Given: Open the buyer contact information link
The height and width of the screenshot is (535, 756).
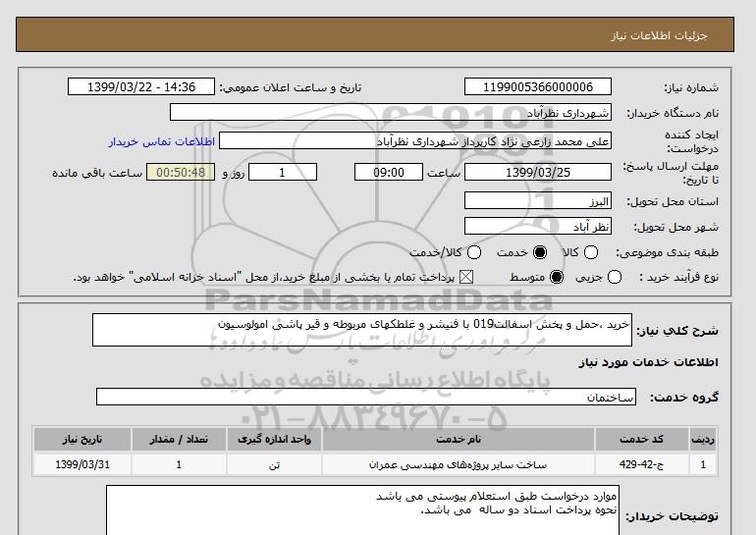Looking at the screenshot, I should coord(162,141).
